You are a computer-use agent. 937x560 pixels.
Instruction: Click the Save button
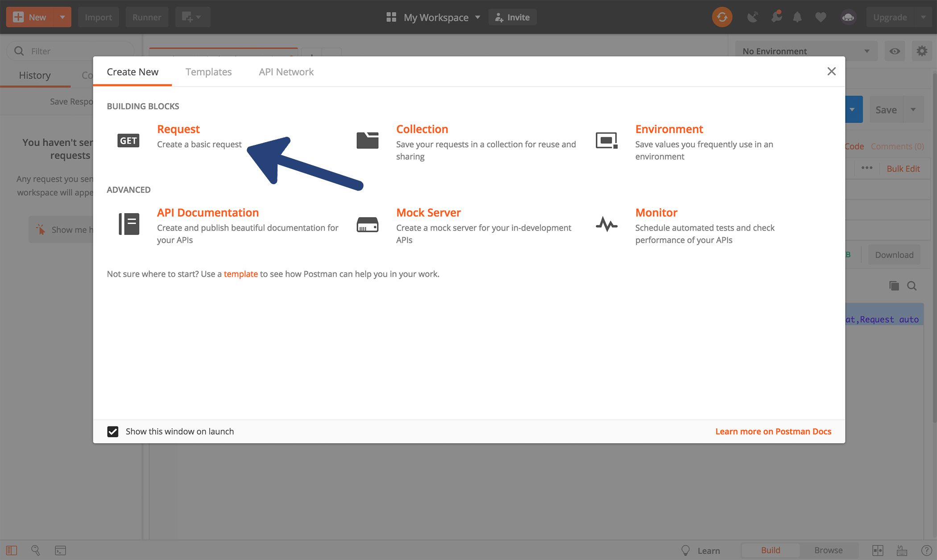click(x=886, y=110)
